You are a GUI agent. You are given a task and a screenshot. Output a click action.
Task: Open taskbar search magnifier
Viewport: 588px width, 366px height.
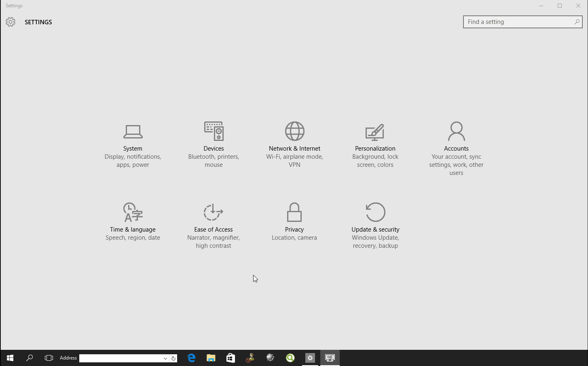pyautogui.click(x=30, y=358)
